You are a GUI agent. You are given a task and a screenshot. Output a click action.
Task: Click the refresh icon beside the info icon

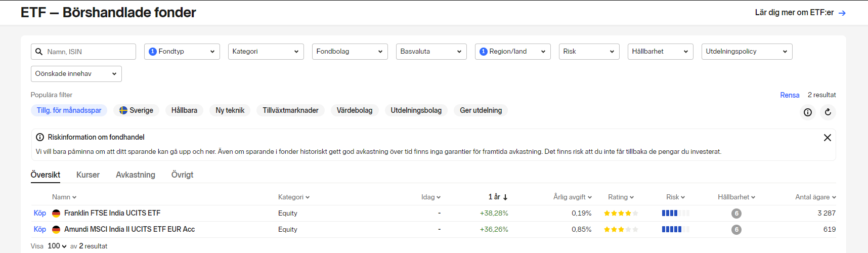point(828,112)
